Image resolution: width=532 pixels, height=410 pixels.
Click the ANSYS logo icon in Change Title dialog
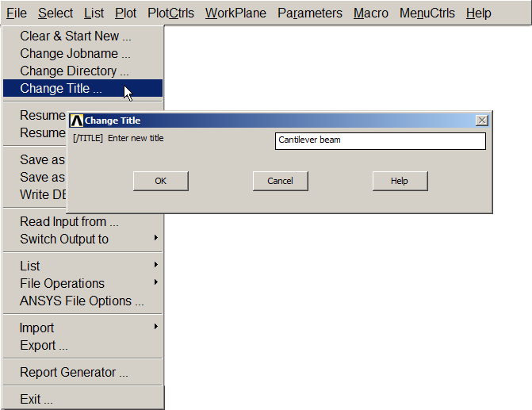[x=77, y=121]
